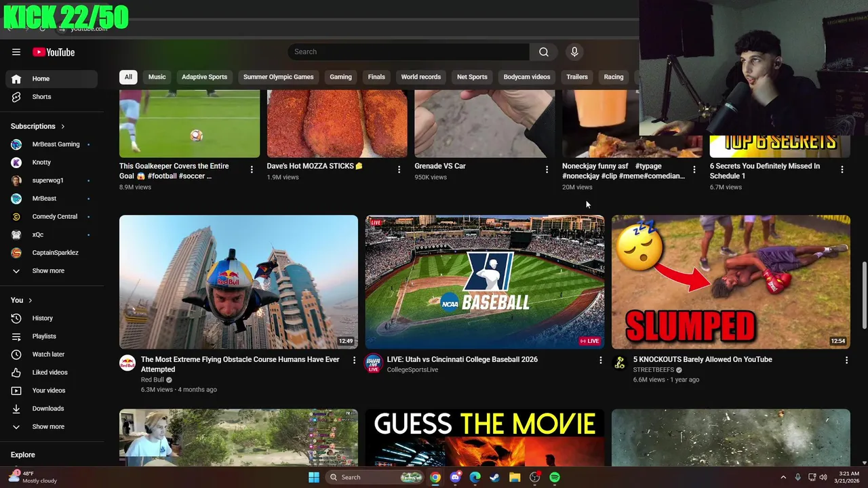Image resolution: width=868 pixels, height=488 pixels.
Task: Select the Net Sports chip
Action: tap(472, 77)
